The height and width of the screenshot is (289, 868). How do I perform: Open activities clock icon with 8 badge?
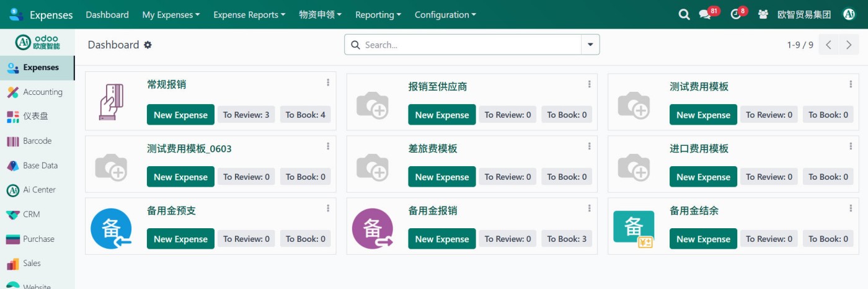pyautogui.click(x=736, y=14)
